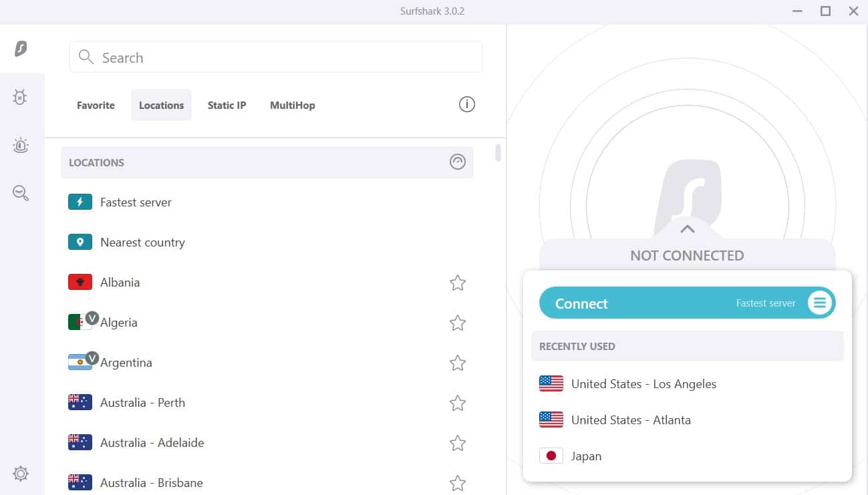Click the Fastest server lightning icon
Viewport: 868px width, 495px height.
(x=80, y=202)
